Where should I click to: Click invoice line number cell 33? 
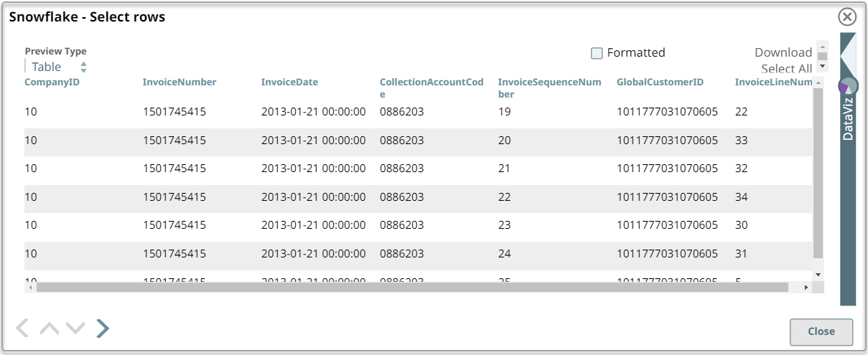(742, 141)
